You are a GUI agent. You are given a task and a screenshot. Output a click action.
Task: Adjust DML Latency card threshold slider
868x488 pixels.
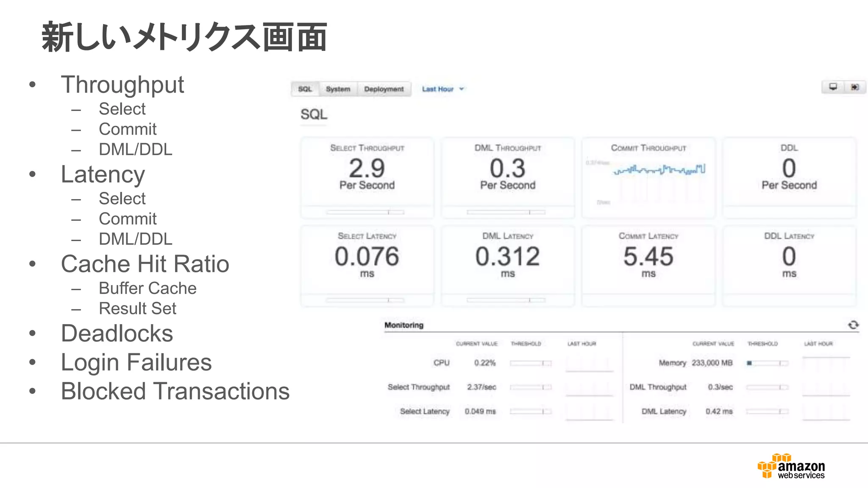point(506,300)
